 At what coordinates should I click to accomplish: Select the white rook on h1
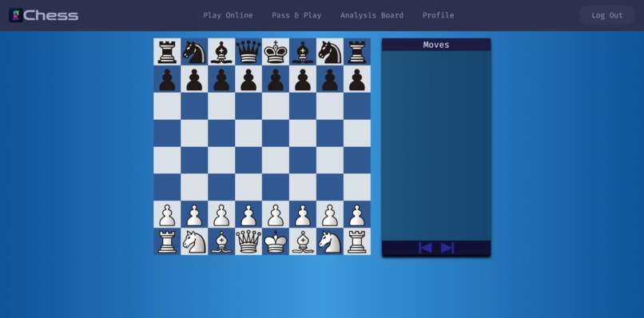[x=357, y=241]
